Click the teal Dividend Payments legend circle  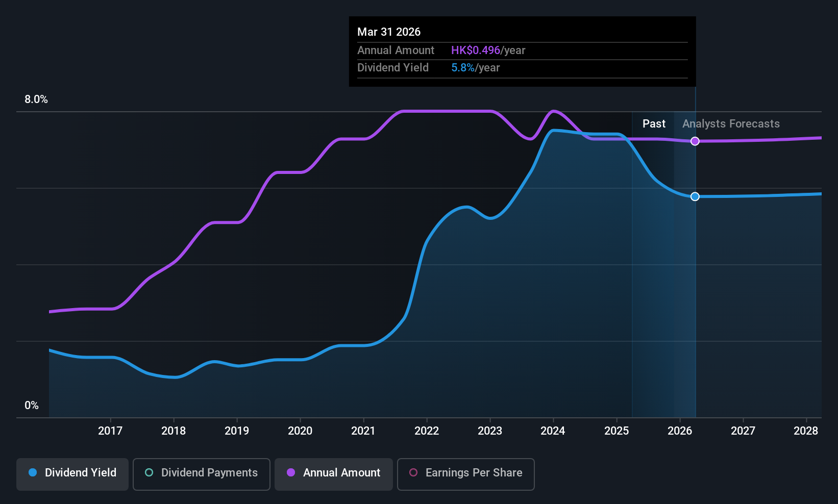tap(149, 472)
